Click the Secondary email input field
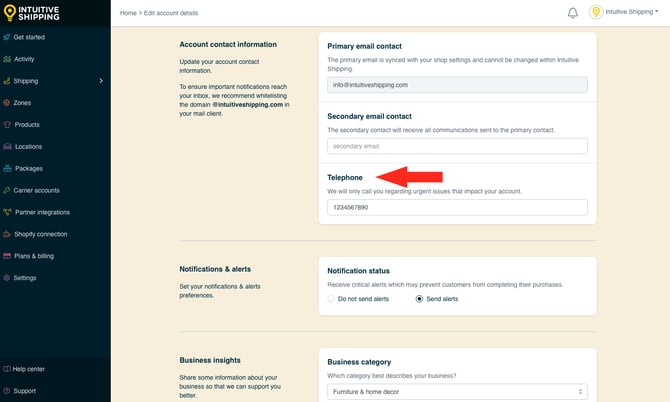 457,146
